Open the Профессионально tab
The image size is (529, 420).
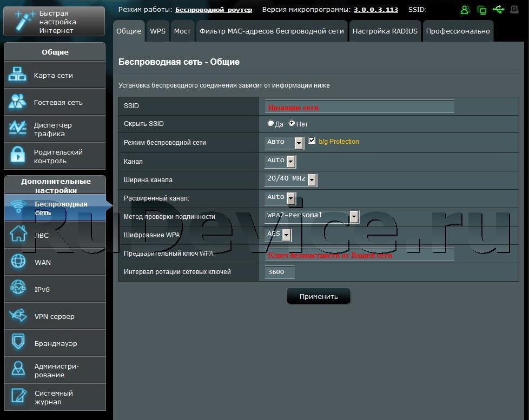point(458,31)
